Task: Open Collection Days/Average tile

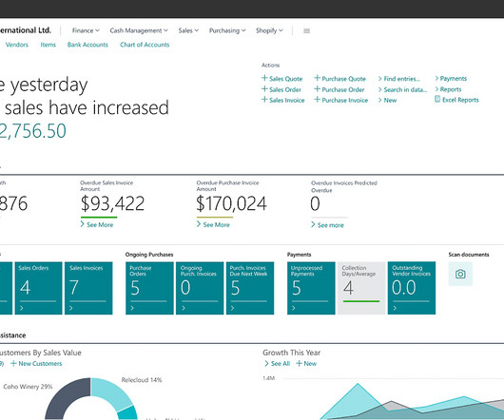Action: click(361, 288)
